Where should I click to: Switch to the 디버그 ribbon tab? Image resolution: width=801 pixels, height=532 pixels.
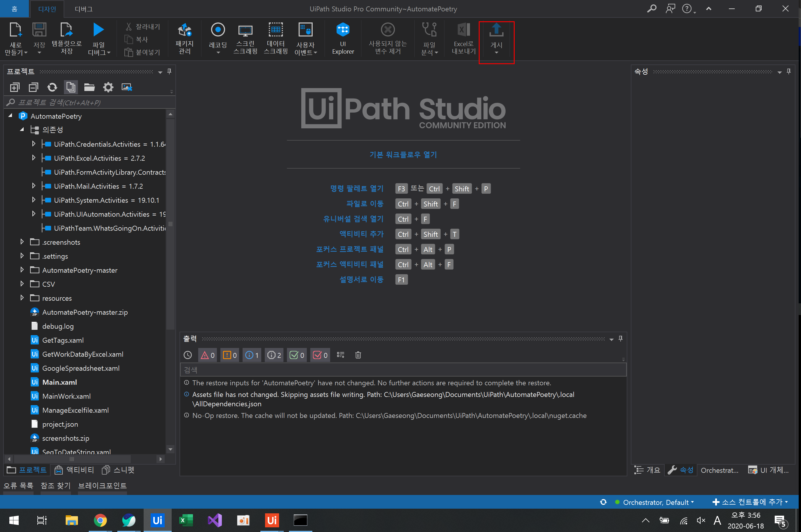(83, 9)
